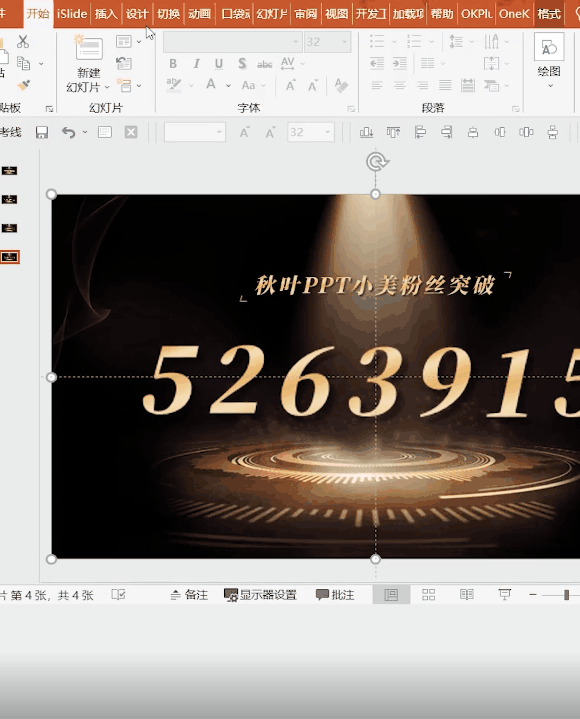Switch to the 设计 tab
This screenshot has width=580, height=719.
point(137,14)
